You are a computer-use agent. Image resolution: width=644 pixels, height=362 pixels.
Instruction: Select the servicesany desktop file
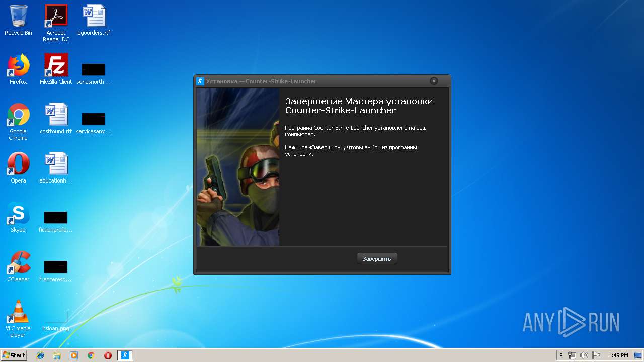coord(94,123)
